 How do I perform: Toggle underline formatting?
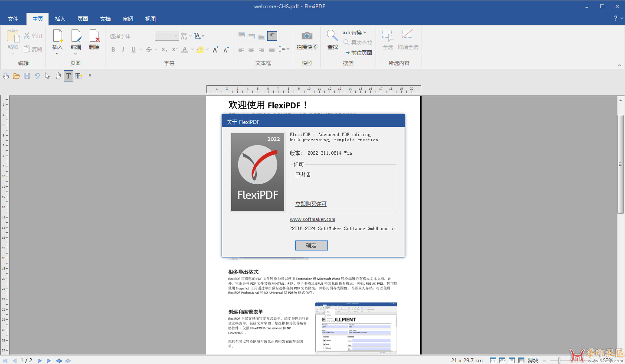pyautogui.click(x=134, y=50)
